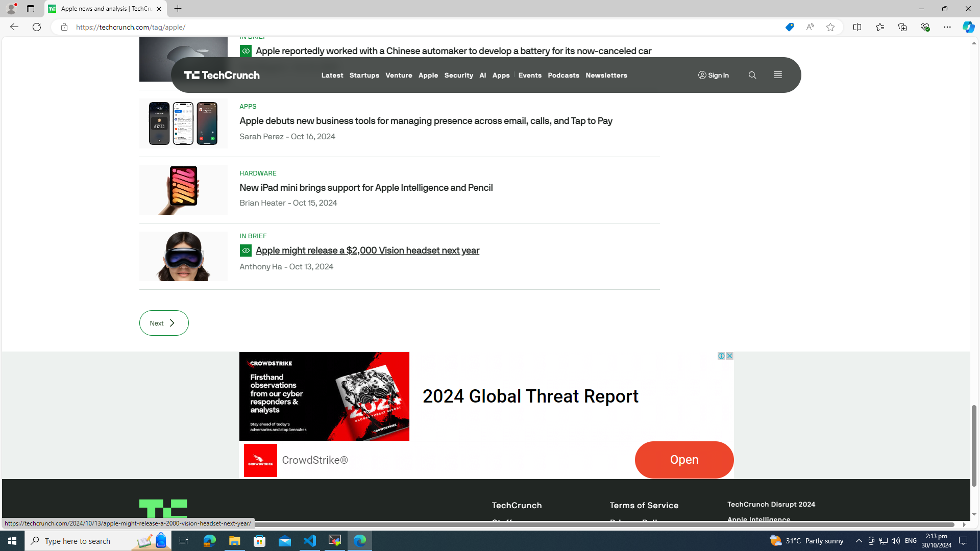This screenshot has height=551, width=980.
Task: Close the CrowdStrike ad banner
Action: (729, 356)
